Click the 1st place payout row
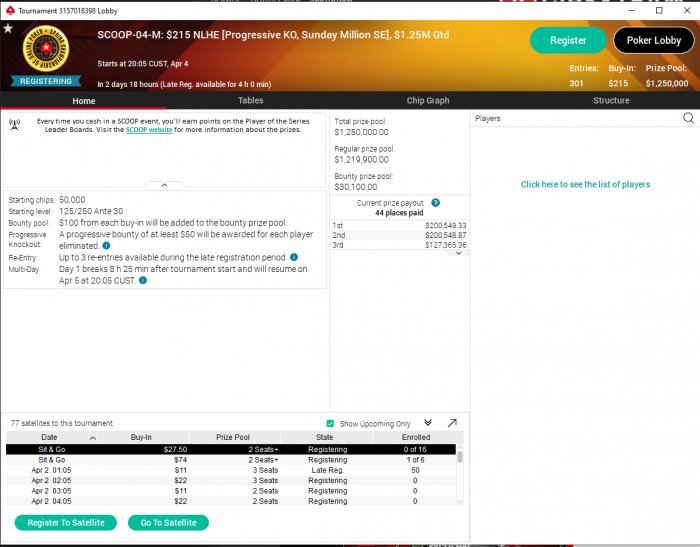 click(400, 225)
